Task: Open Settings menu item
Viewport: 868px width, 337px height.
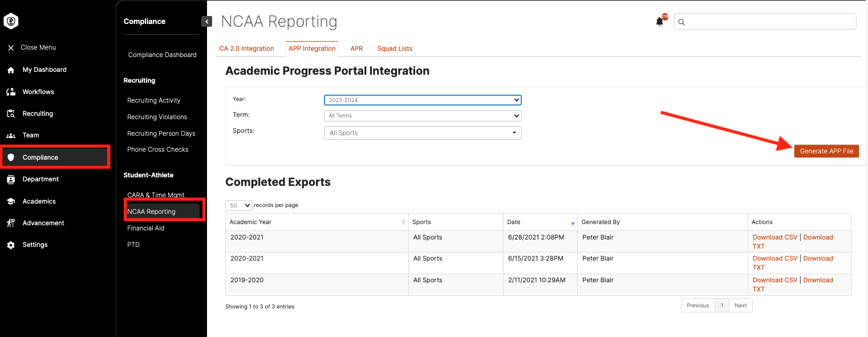Action: (x=35, y=245)
